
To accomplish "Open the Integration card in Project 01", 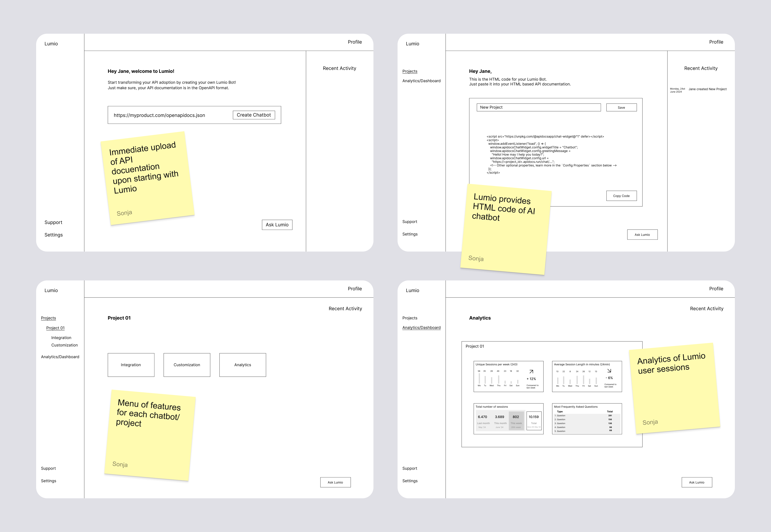I will (131, 365).
